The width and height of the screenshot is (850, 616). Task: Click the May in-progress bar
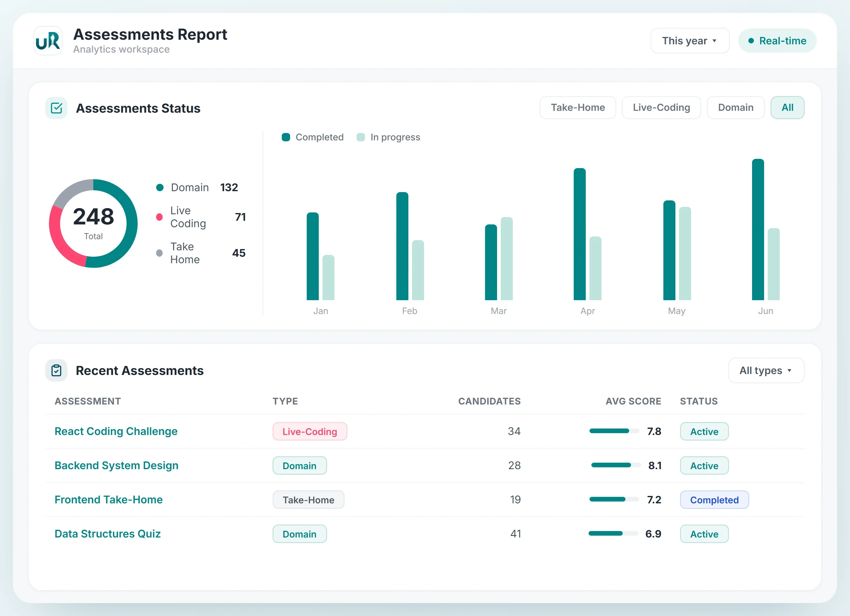(685, 254)
